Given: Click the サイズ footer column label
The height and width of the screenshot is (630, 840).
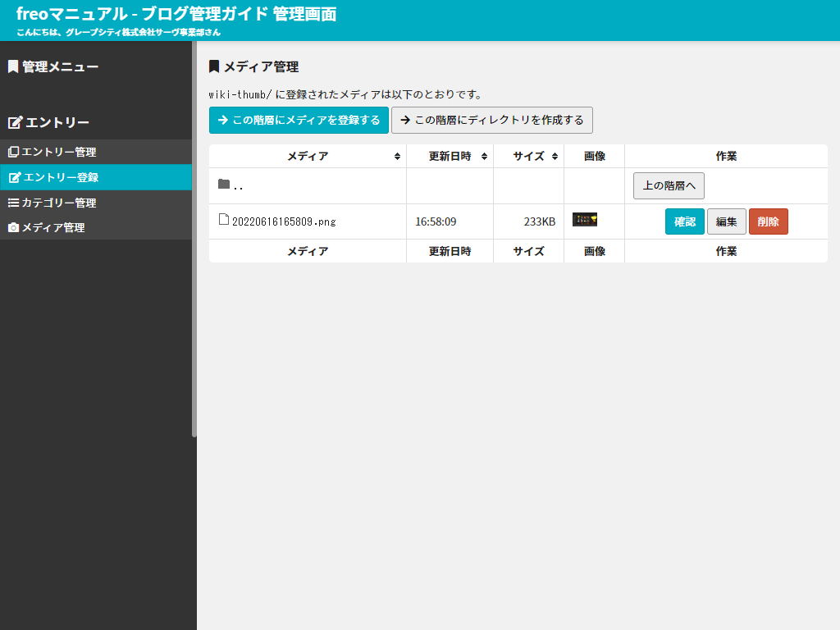Looking at the screenshot, I should tap(528, 251).
